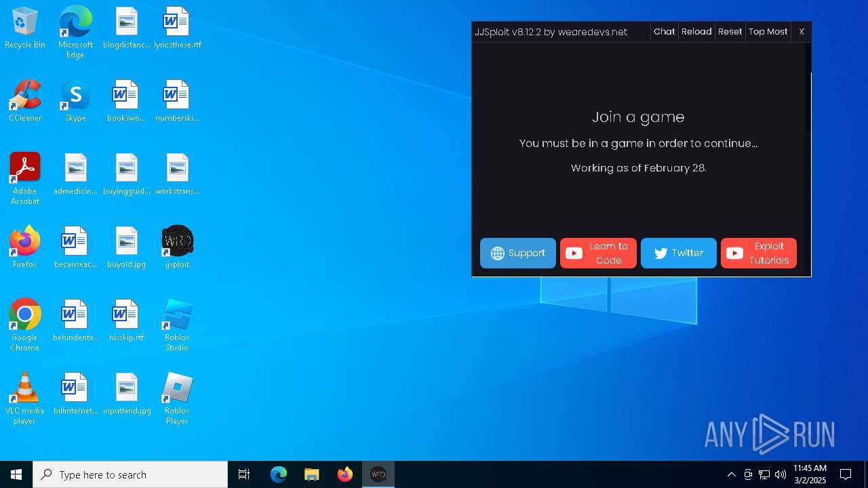Click Reset in the JJSploit title bar
868x488 pixels.
(x=730, y=32)
